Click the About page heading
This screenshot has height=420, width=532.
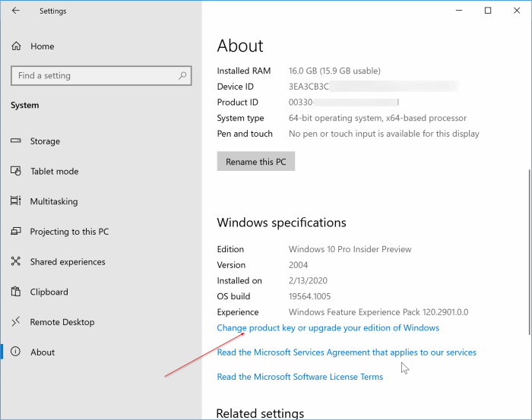[240, 46]
